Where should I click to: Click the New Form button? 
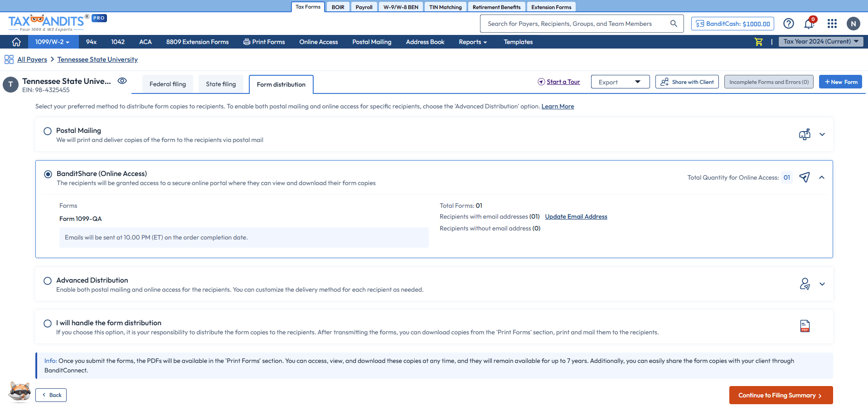click(x=840, y=82)
